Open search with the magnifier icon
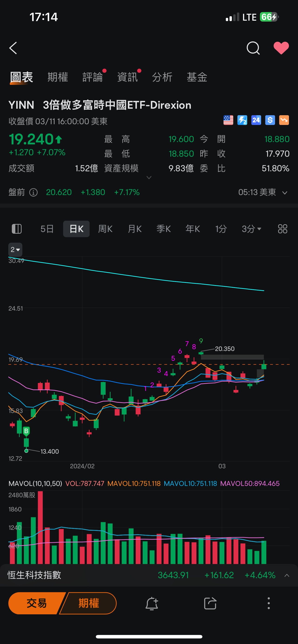Viewport: 298px width, 644px height. (x=253, y=48)
